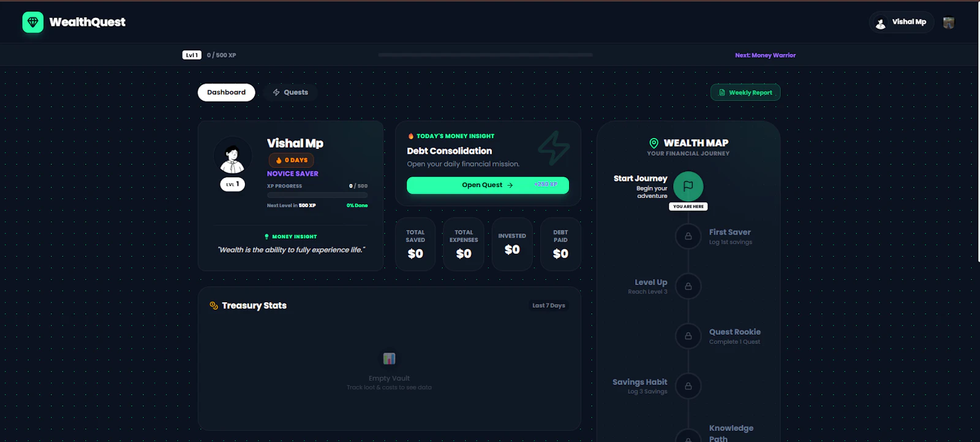The height and width of the screenshot is (442, 980).
Task: Switch to the Dashboard tab
Action: tap(226, 93)
